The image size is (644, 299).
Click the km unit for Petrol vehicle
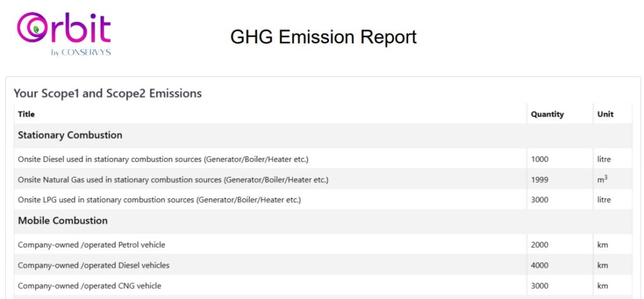tap(602, 245)
